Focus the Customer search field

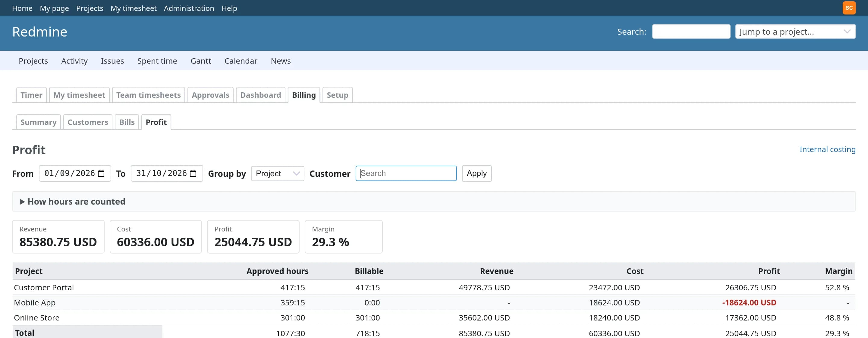click(406, 174)
